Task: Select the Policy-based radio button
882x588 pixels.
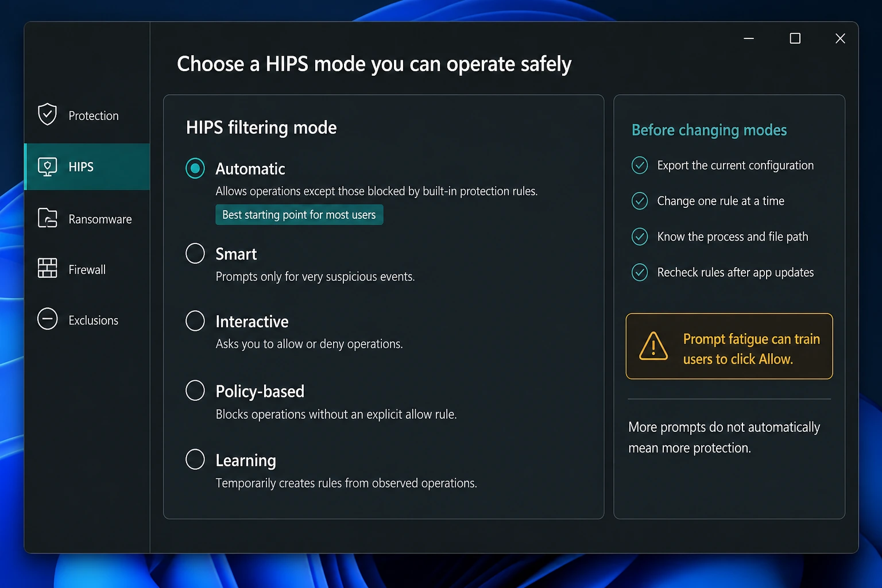Action: pos(195,390)
